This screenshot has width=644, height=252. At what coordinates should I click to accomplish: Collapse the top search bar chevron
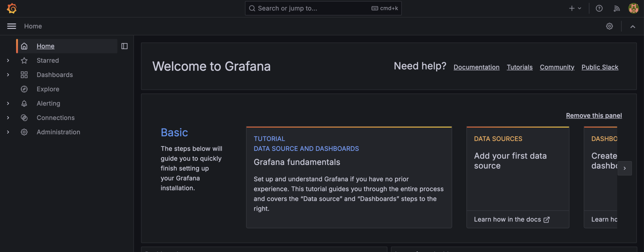[x=633, y=26]
